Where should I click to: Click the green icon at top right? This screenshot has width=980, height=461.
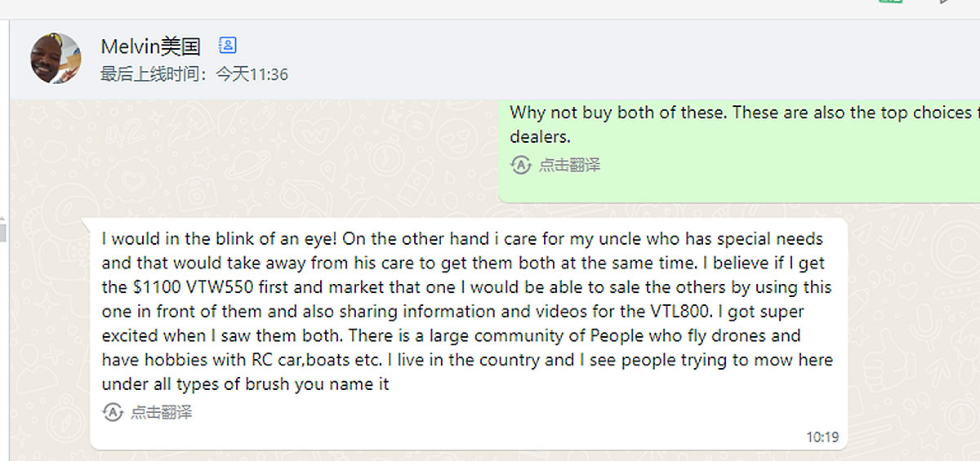[889, 2]
